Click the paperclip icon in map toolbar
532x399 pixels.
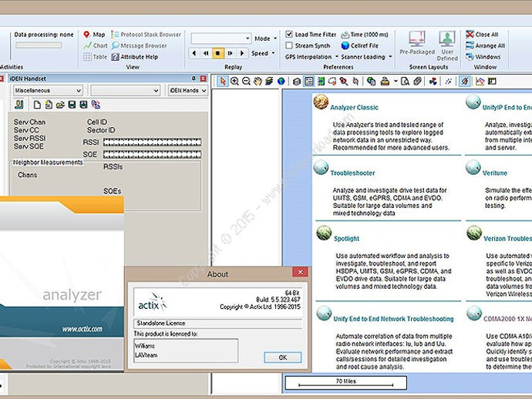(418, 82)
